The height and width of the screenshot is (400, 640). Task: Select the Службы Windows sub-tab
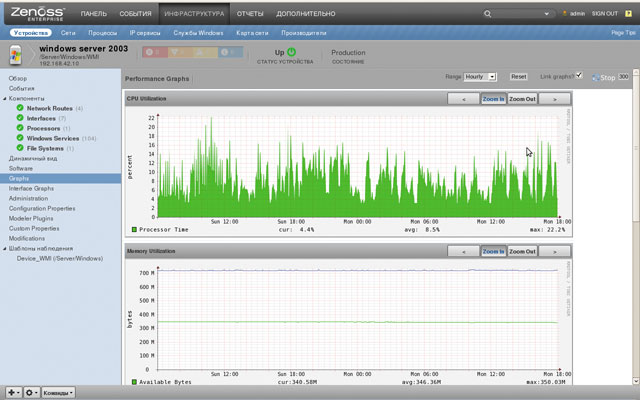click(x=198, y=33)
